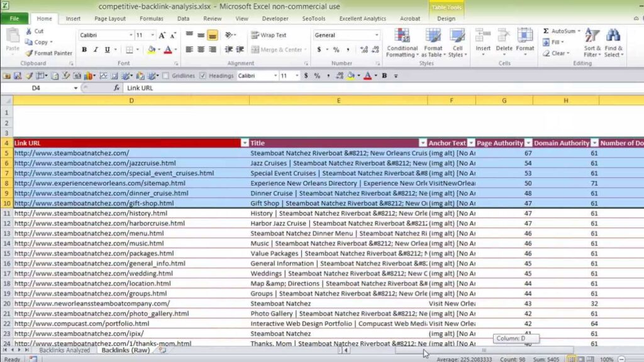The height and width of the screenshot is (362, 644).
Task: Click the Increase Indent icon
Action: [x=240, y=50]
